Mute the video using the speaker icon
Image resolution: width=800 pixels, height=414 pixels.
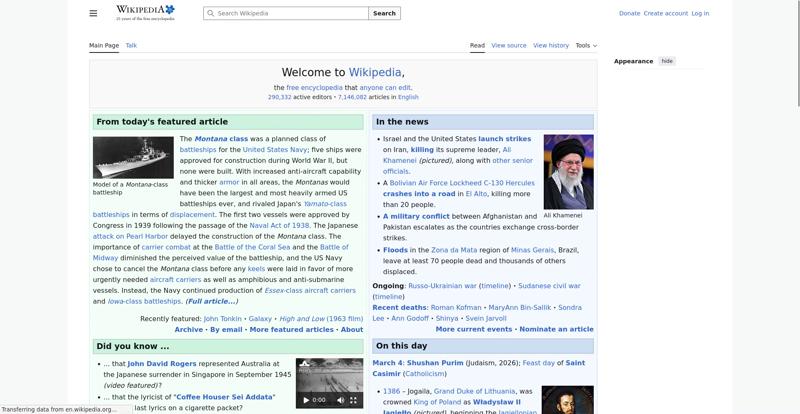pyautogui.click(x=337, y=400)
